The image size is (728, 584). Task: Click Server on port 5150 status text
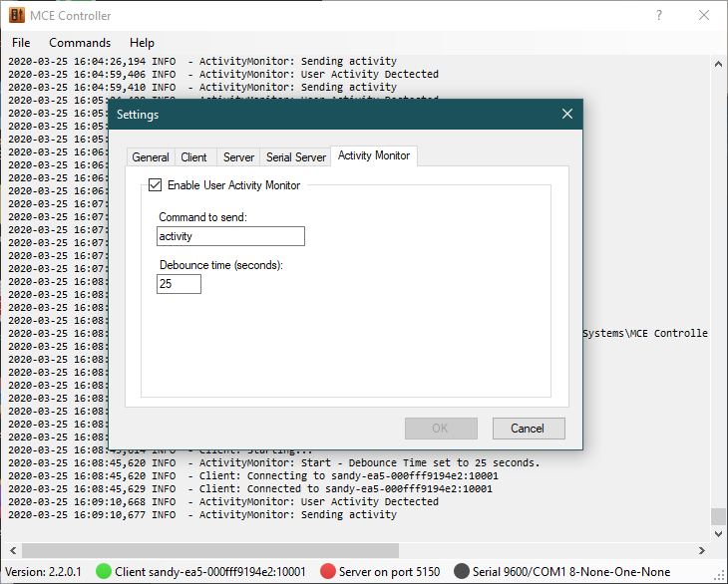click(389, 571)
